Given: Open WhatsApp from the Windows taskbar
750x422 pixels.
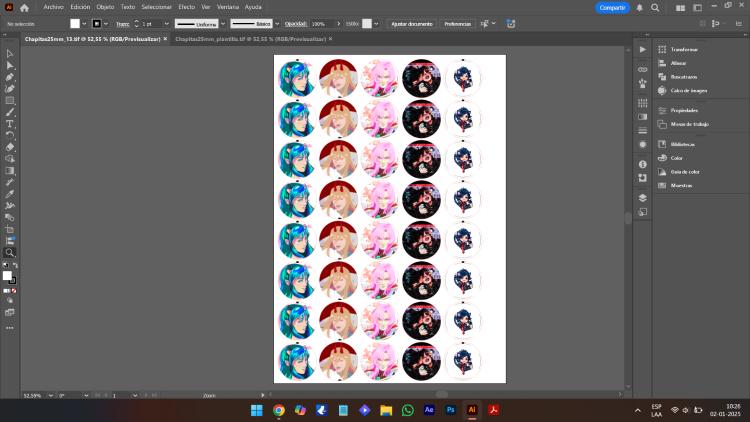Looking at the screenshot, I should (x=408, y=410).
